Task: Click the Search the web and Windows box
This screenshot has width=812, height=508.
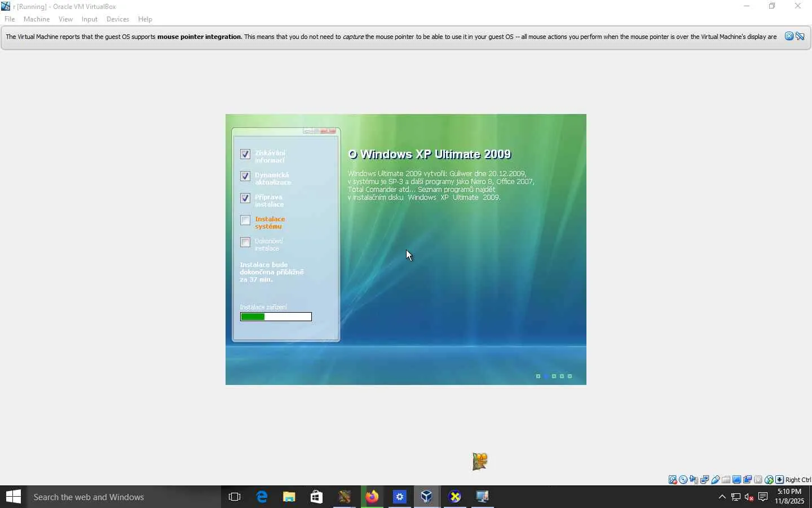Action: (124, 497)
